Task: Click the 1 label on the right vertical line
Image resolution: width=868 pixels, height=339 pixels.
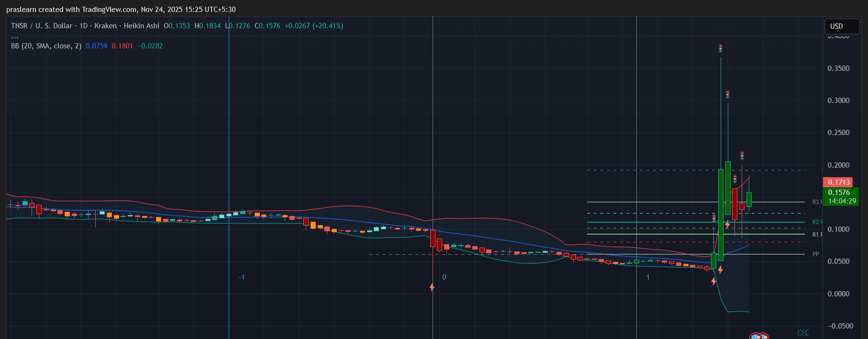Action: click(648, 277)
